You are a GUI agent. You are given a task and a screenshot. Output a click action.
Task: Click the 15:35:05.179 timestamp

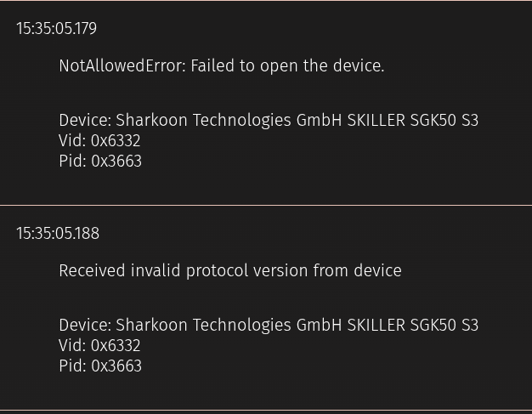tap(56, 29)
